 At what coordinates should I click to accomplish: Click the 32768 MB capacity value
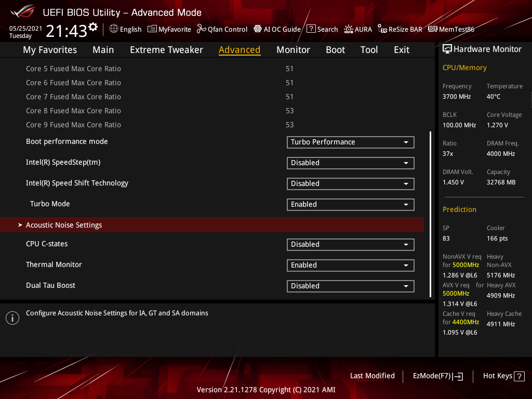click(501, 182)
